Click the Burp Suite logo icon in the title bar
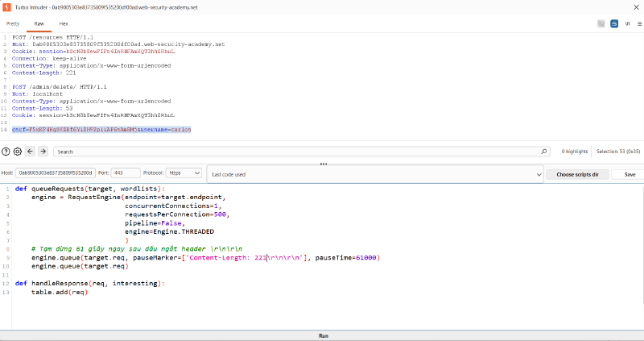The image size is (644, 341). 6,7
